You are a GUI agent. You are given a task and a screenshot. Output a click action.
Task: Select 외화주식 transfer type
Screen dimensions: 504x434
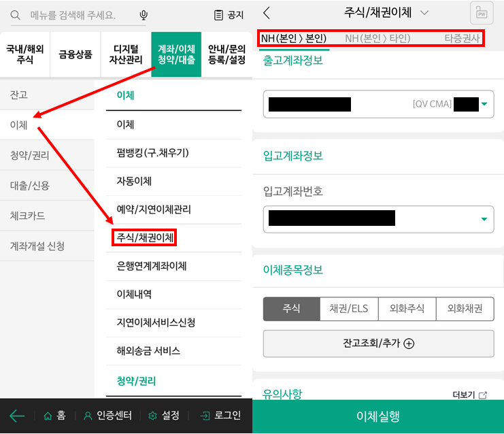(407, 309)
